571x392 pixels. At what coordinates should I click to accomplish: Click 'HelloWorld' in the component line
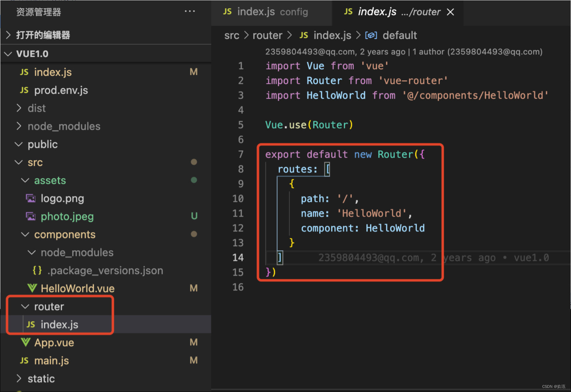[395, 228]
